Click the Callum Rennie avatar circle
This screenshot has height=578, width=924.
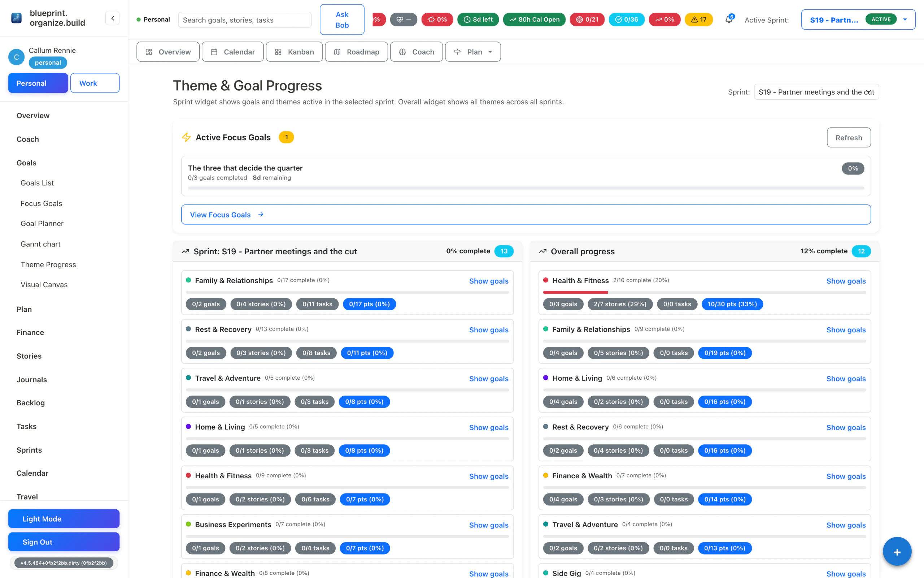(16, 57)
